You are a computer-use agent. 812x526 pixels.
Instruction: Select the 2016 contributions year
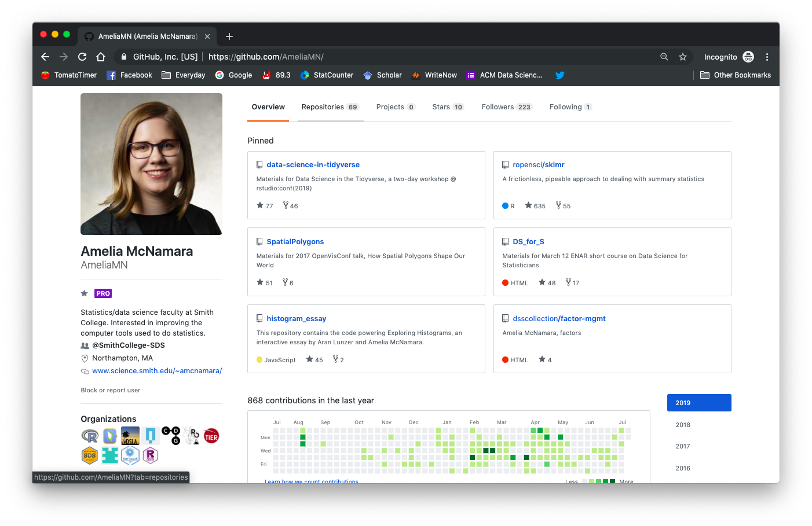[x=682, y=468]
